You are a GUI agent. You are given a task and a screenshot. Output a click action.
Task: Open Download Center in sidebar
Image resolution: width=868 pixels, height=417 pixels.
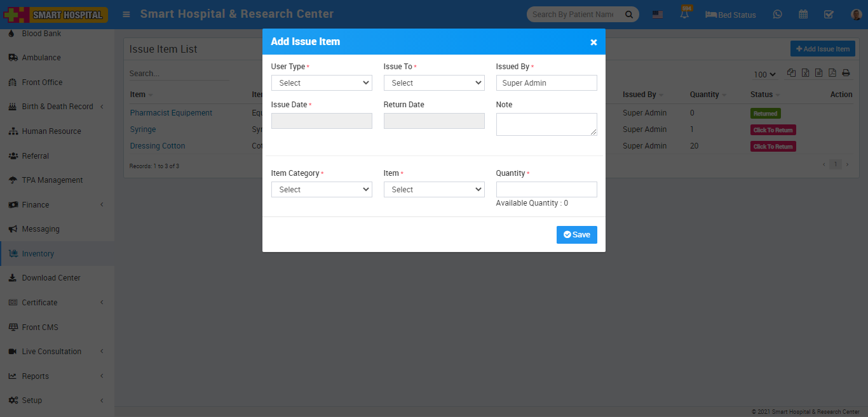click(51, 278)
